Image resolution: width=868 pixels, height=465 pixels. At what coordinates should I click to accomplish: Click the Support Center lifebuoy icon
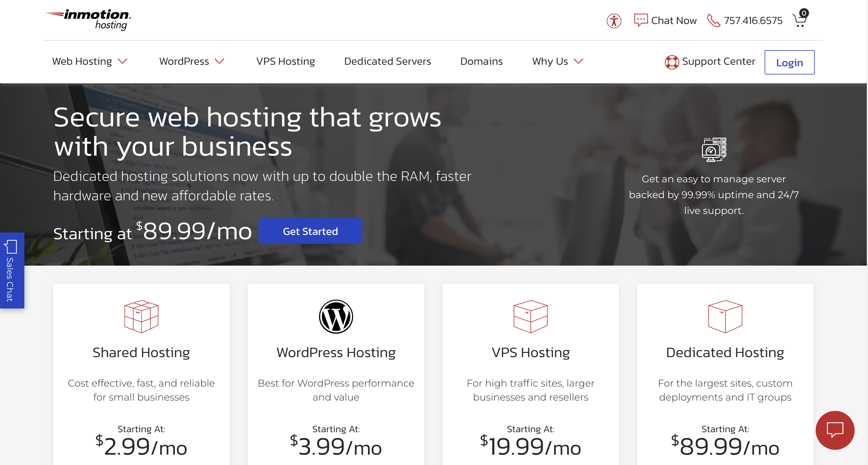point(672,62)
